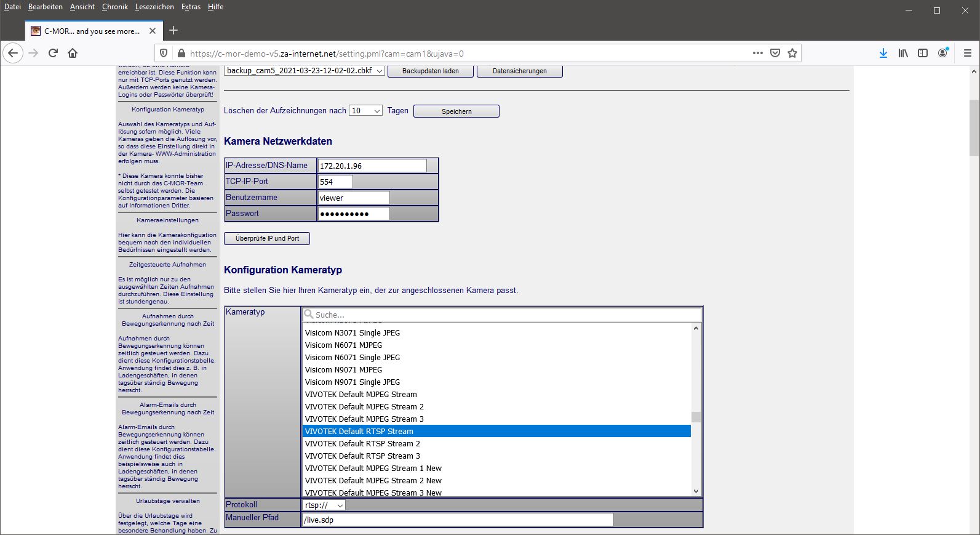
Task: Go back to previous page
Action: tap(14, 53)
